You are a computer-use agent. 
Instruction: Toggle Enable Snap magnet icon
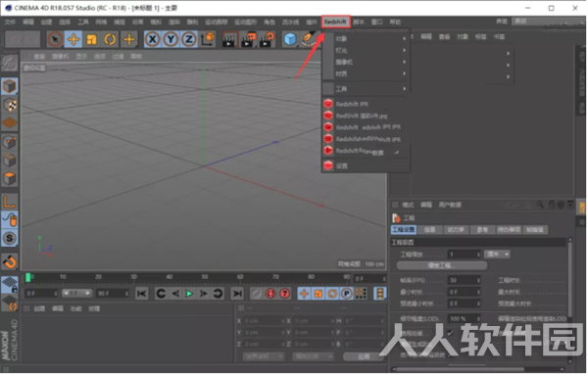pos(10,261)
